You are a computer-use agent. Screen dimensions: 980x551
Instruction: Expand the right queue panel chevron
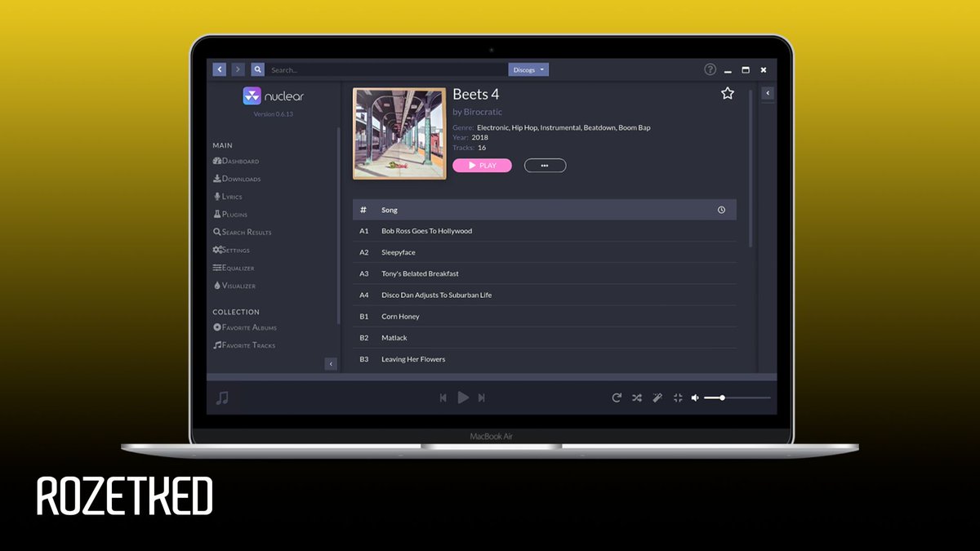767,93
